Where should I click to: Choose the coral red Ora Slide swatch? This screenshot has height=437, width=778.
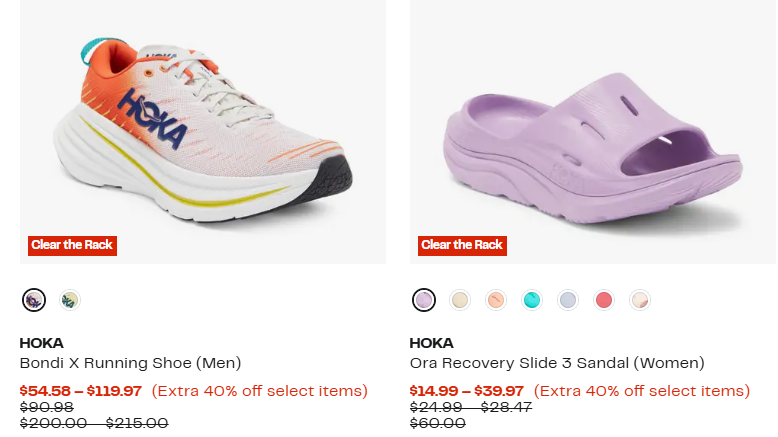pyautogui.click(x=604, y=300)
